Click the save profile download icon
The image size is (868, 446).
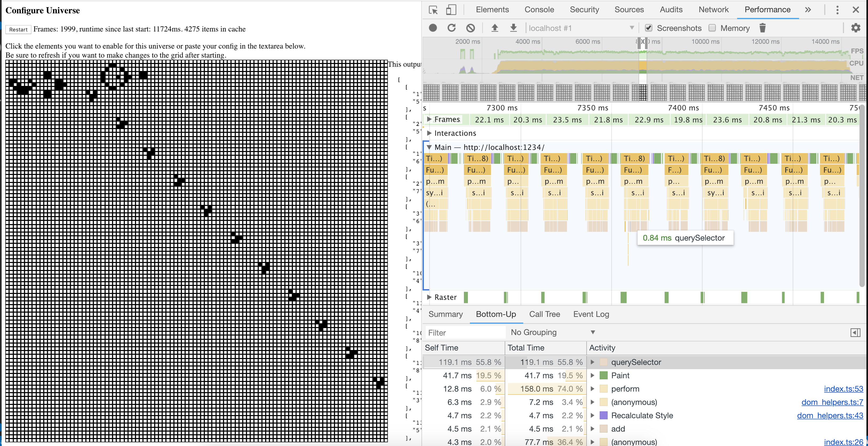click(x=513, y=28)
